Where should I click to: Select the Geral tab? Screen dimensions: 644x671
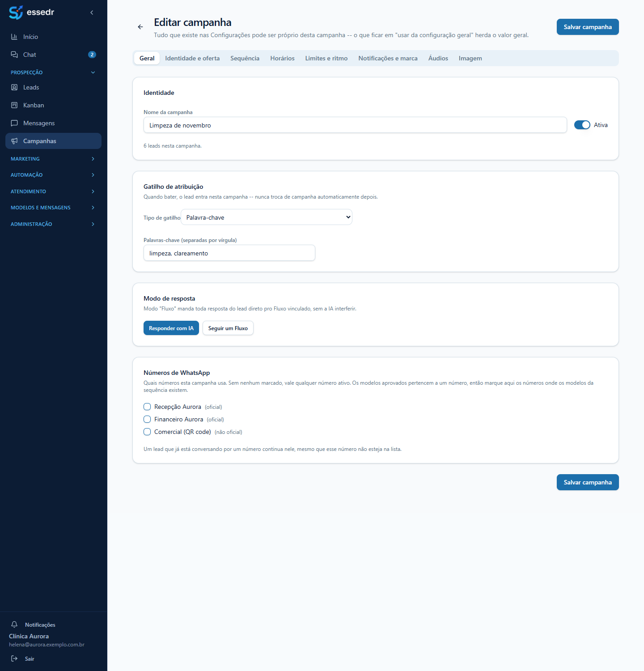pos(147,58)
